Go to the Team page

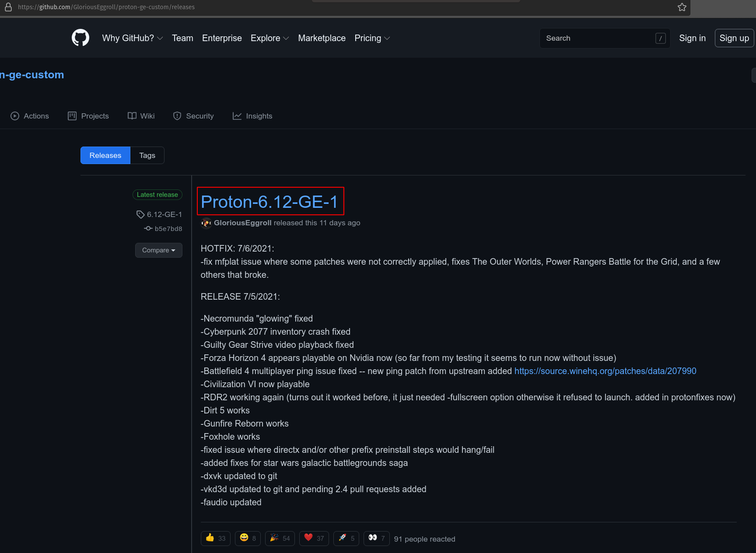(x=182, y=38)
